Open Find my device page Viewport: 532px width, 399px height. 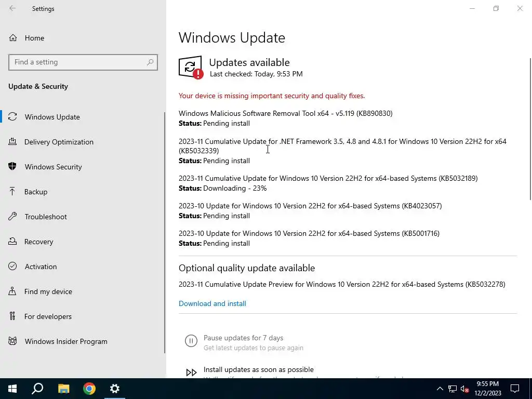[x=48, y=291]
